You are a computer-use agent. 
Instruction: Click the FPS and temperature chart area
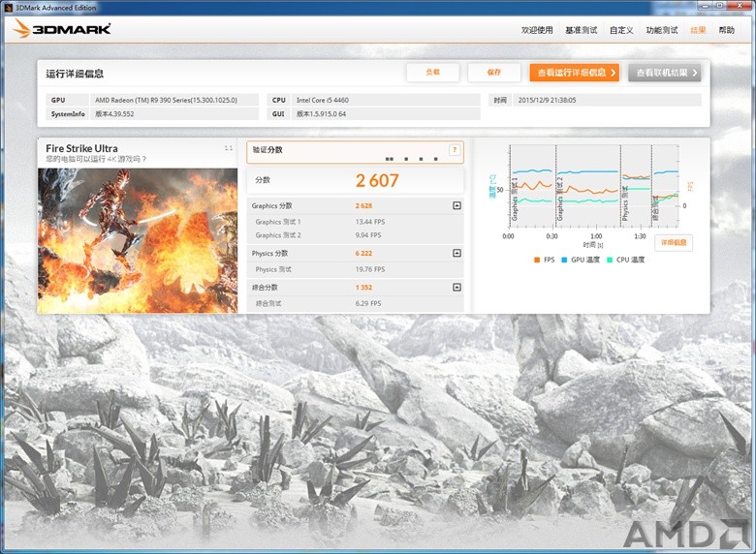pos(594,186)
